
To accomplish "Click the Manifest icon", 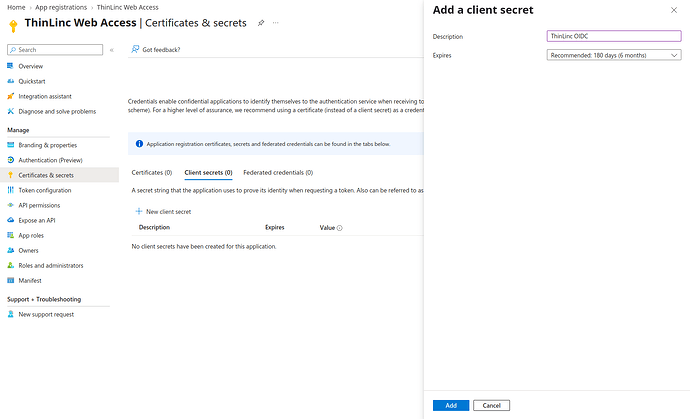I will pos(11,280).
